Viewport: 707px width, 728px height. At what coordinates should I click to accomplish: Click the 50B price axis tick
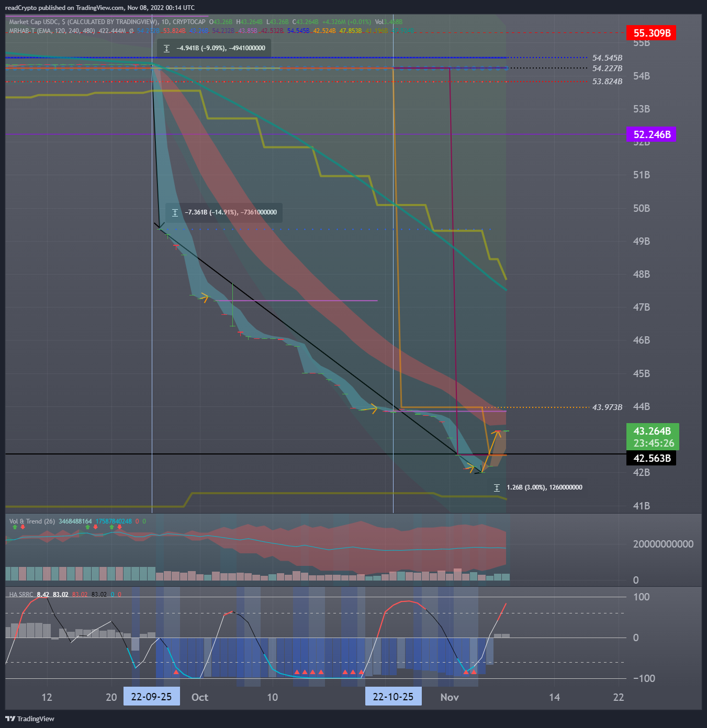[642, 208]
